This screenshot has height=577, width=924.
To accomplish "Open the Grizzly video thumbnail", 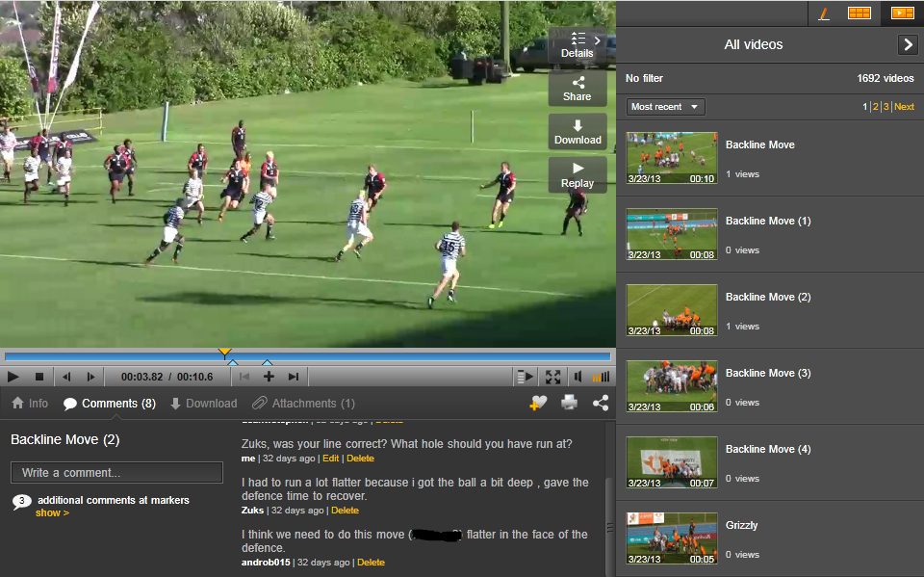I will [x=671, y=538].
